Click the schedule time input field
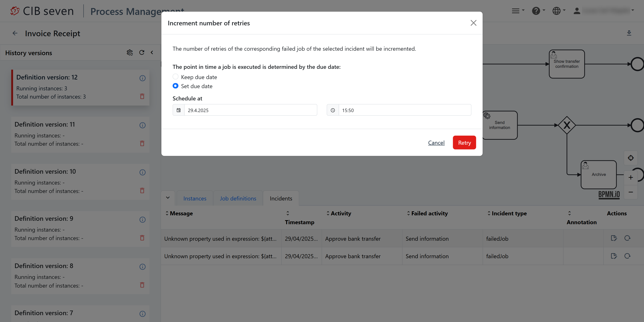 point(405,110)
